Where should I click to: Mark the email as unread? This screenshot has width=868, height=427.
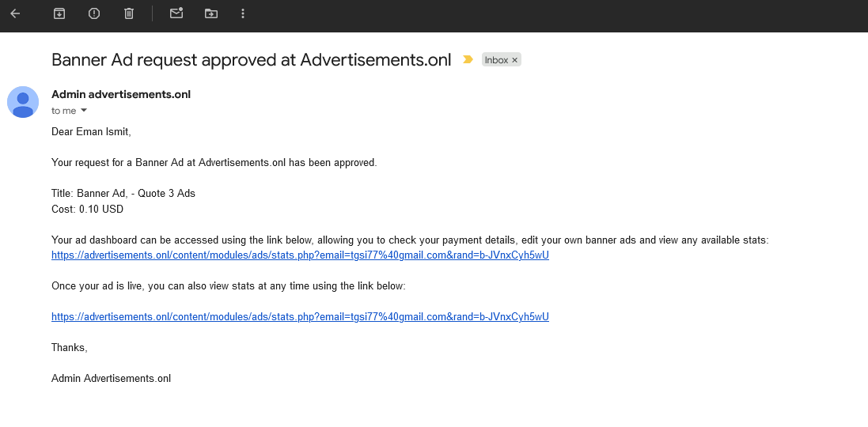coord(176,13)
